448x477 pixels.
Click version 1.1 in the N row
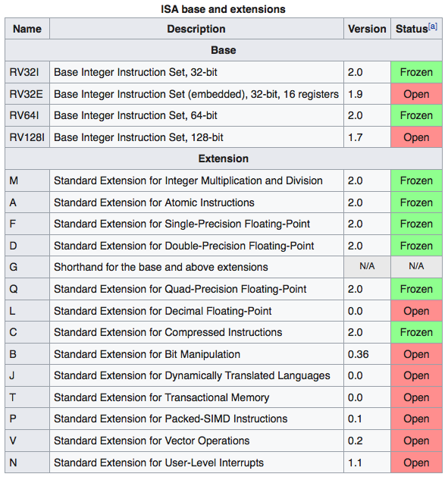click(x=355, y=463)
